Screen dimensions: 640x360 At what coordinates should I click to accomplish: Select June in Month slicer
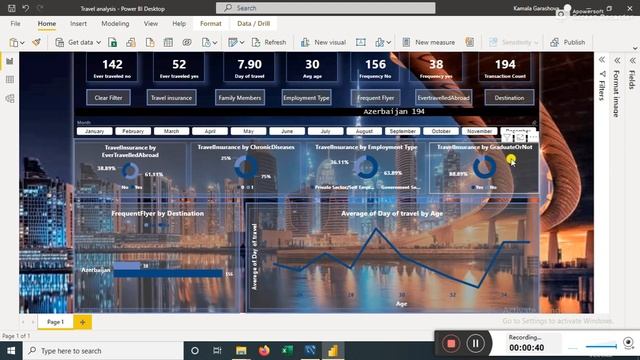pos(287,131)
